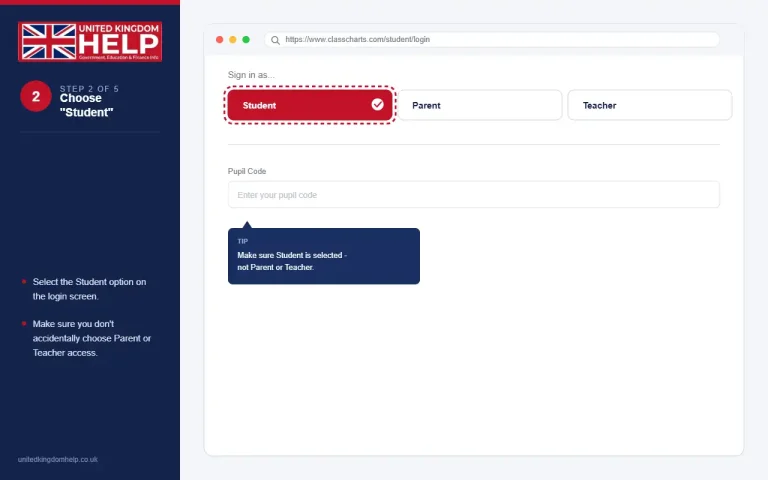Click the United Kingdom Help logo

tap(90, 42)
